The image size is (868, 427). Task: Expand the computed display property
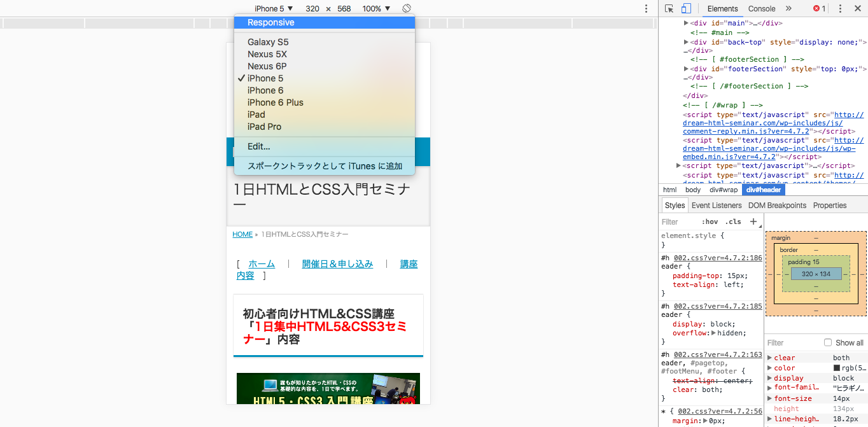(769, 378)
